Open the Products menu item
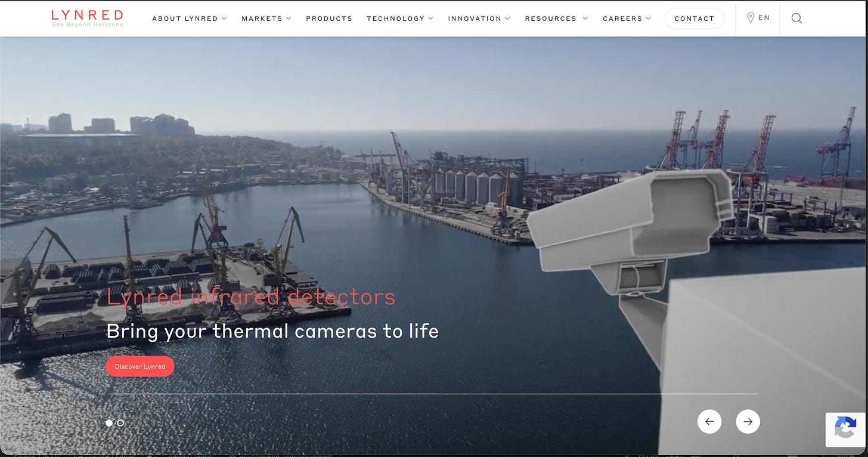 [329, 18]
